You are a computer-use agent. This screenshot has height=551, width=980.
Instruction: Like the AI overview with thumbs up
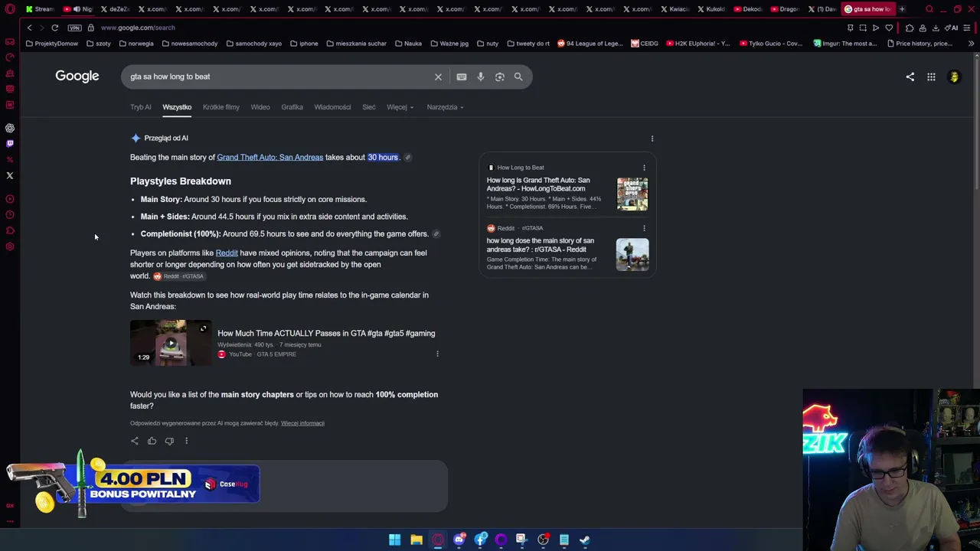tap(152, 441)
